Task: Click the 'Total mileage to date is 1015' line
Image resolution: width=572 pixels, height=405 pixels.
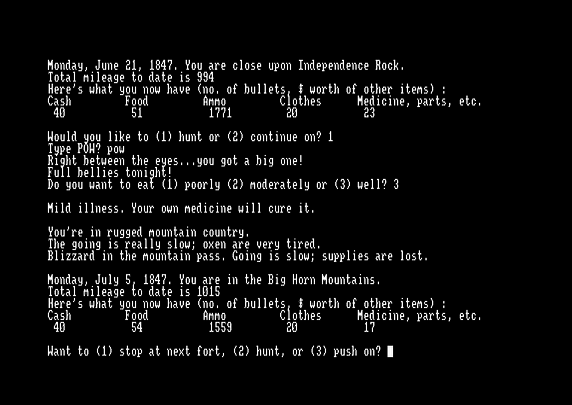Action: click(134, 292)
